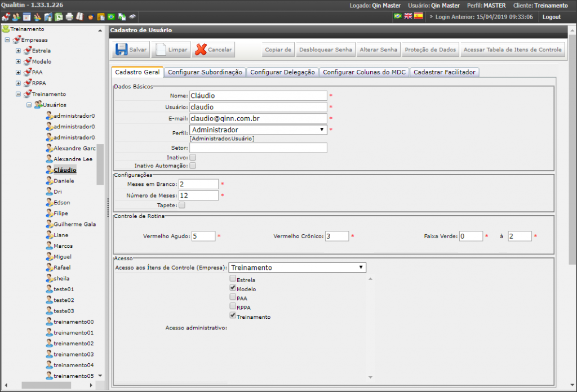
Task: Click the houses icon in top toolbar
Action: (x=6, y=17)
